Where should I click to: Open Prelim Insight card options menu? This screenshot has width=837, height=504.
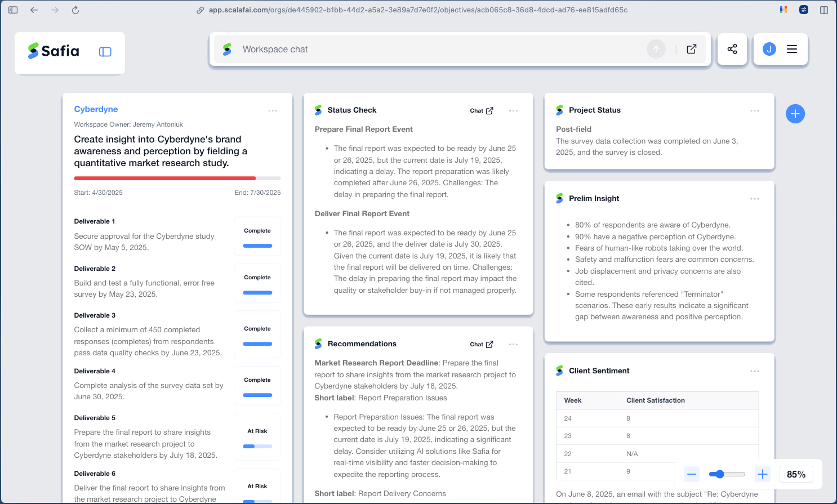coord(755,199)
